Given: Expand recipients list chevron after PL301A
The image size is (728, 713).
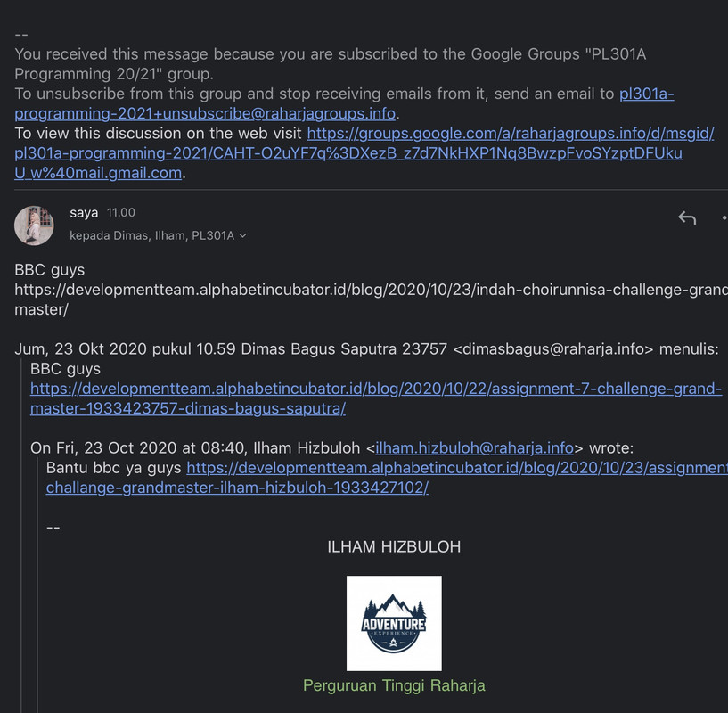Looking at the screenshot, I should (x=243, y=236).
